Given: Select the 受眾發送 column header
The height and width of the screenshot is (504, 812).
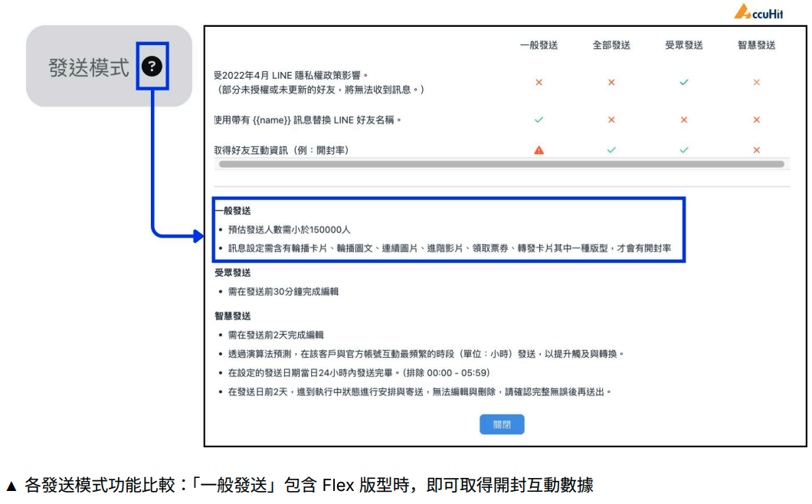Looking at the screenshot, I should pos(684,45).
